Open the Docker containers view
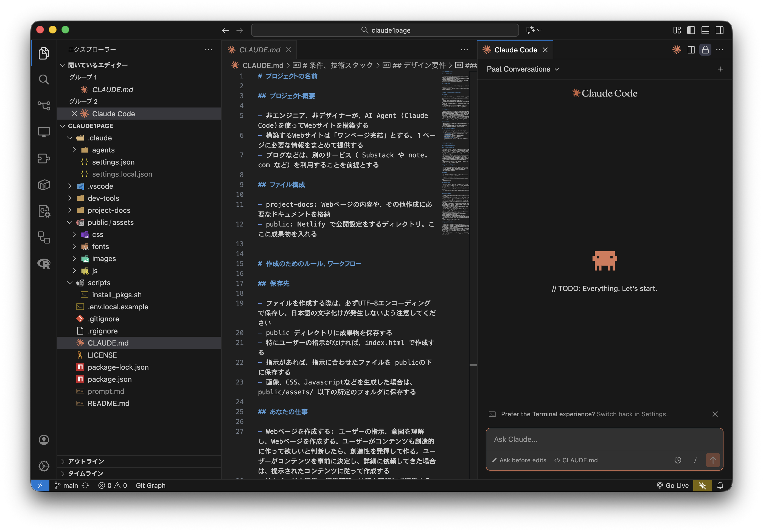Screen dimensions: 763x532 [44, 185]
